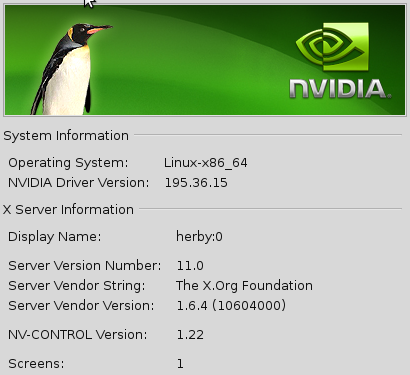Select the "Linux-x86_64" value
The height and width of the screenshot is (375, 410).
pyautogui.click(x=206, y=163)
